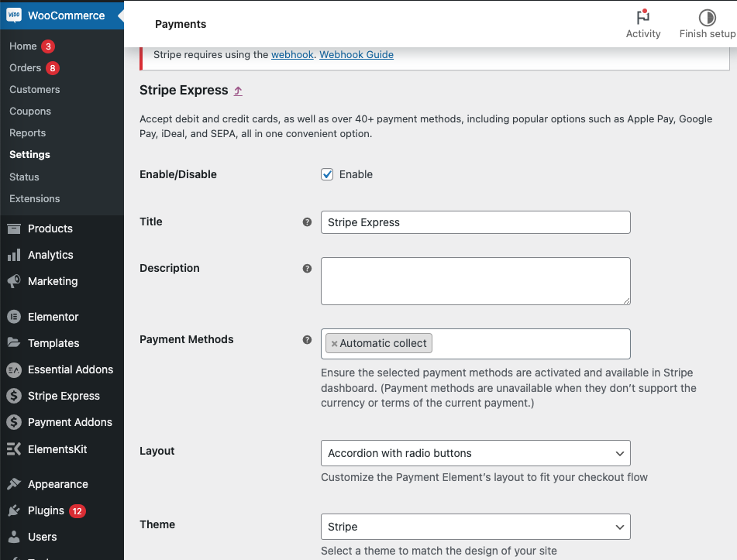Viewport: 737px width, 560px height.
Task: Open the Payment Addons menu label
Action: [70, 422]
